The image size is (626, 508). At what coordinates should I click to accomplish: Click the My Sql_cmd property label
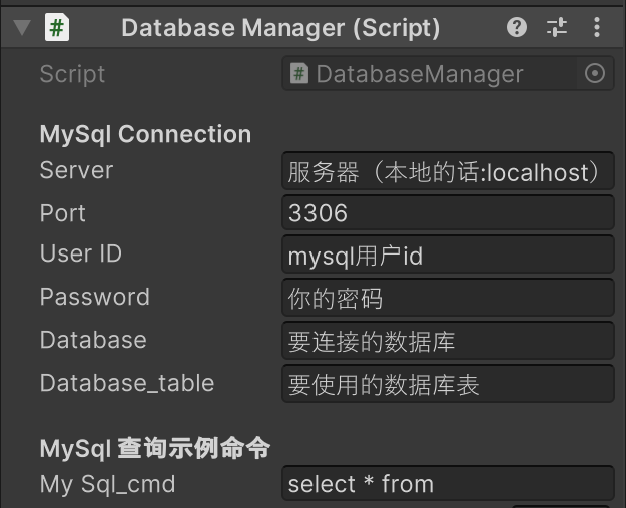click(108, 484)
